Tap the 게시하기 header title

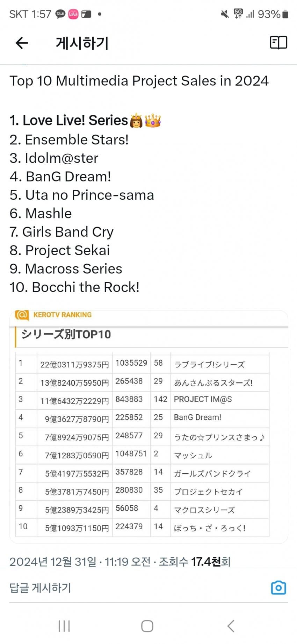(82, 43)
